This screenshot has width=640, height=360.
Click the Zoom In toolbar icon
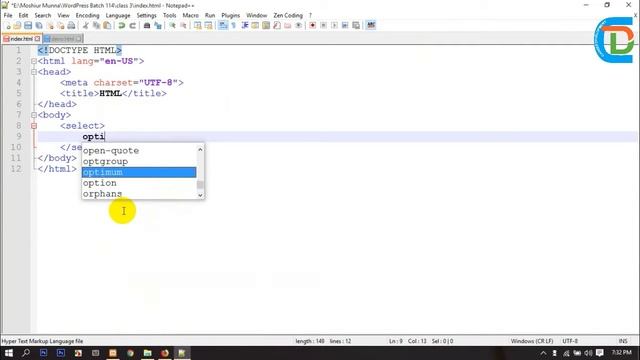[173, 25]
